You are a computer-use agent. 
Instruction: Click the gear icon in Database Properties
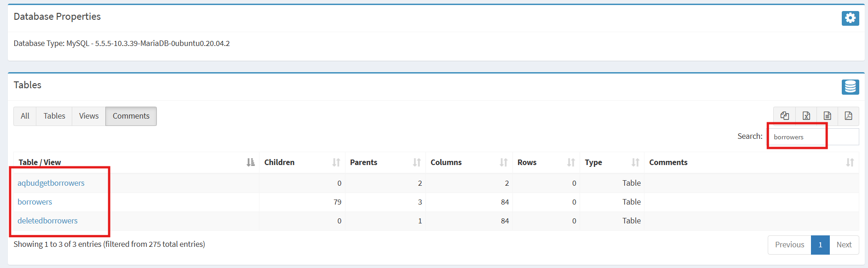coord(850,18)
